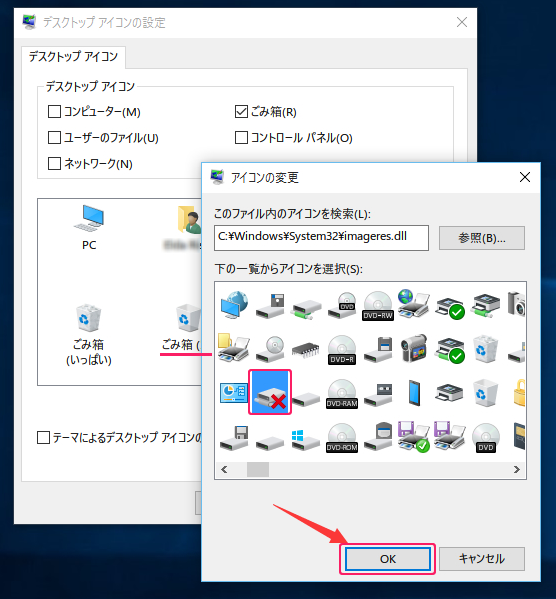Viewport: 556px width, 599px height.
Task: Pick the plain printer icon beside the smartphone
Action: (x=450, y=393)
